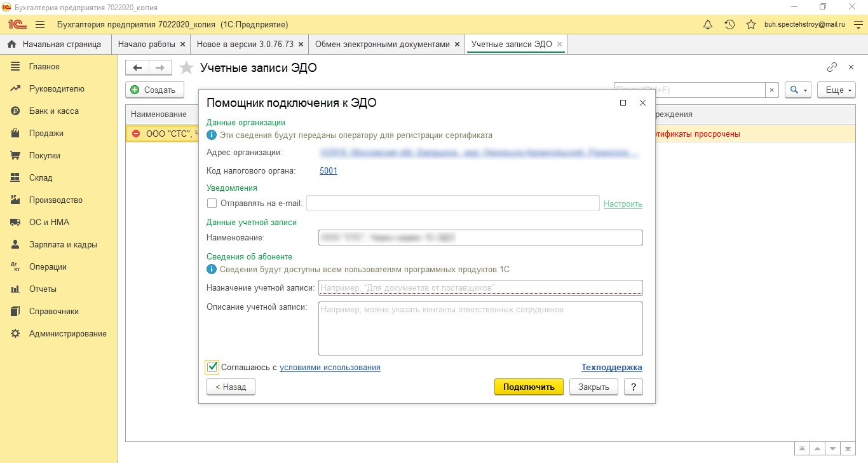Open the notifications bell in the top panel

[708, 25]
